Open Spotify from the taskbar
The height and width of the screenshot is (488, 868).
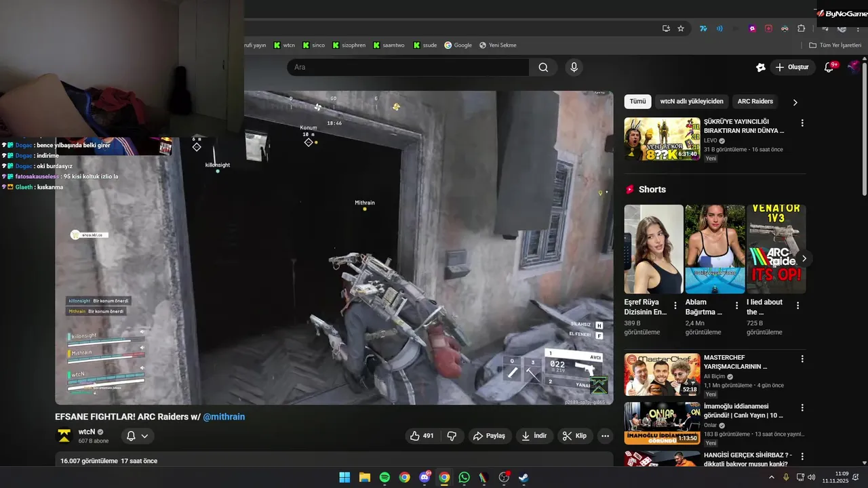pos(384,477)
